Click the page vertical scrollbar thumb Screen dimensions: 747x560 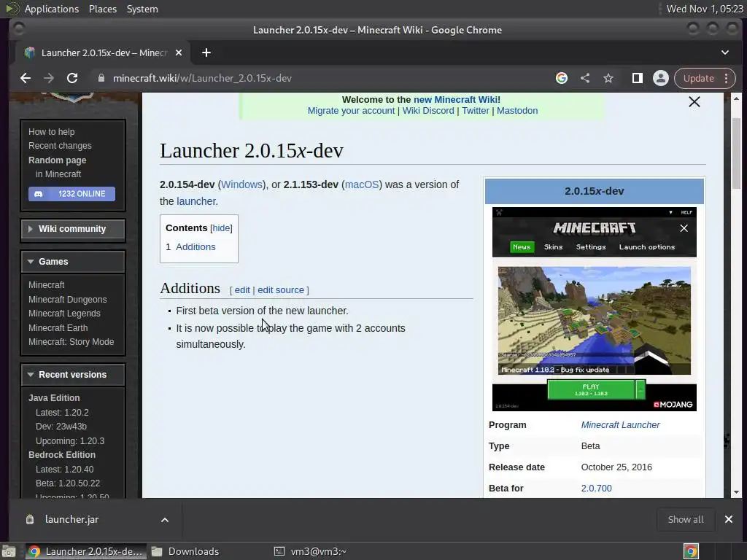[x=736, y=152]
